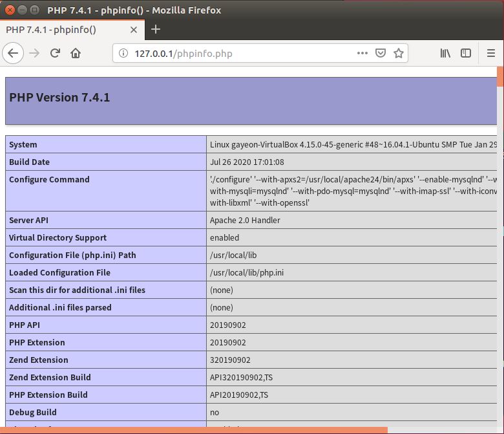Click Scan this dir for additional .ini files
Viewport: 504px width, 434px height.
77,290
